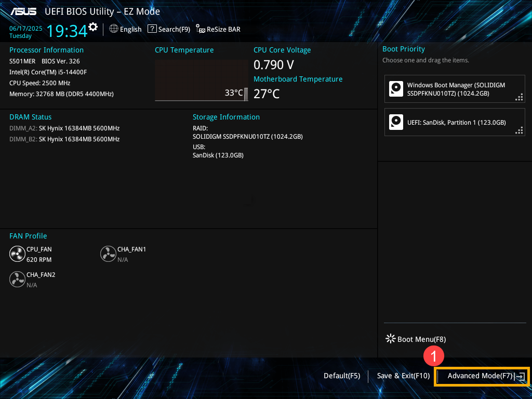The image size is (532, 399).
Task: Switch to Advanced Mode(F7)
Action: [480, 376]
